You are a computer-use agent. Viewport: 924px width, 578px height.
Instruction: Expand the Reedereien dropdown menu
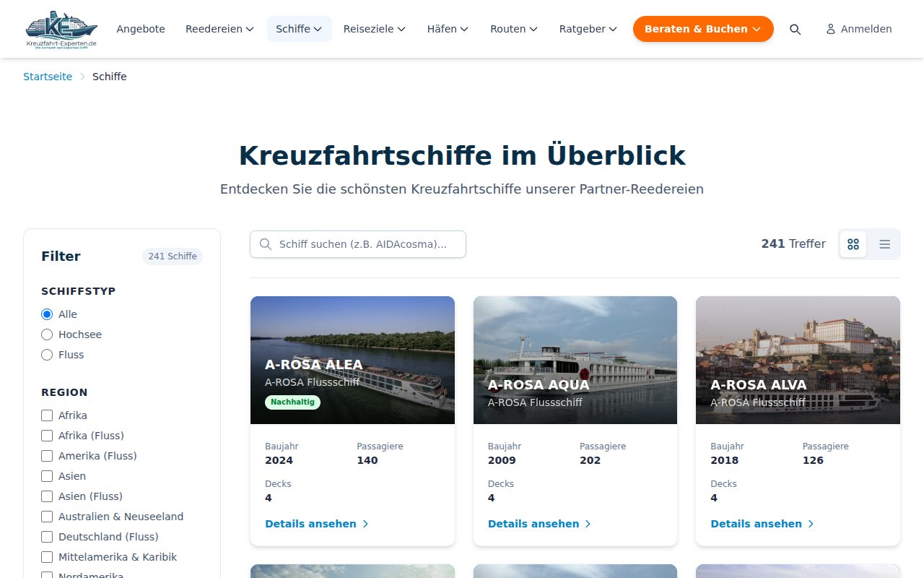(219, 29)
